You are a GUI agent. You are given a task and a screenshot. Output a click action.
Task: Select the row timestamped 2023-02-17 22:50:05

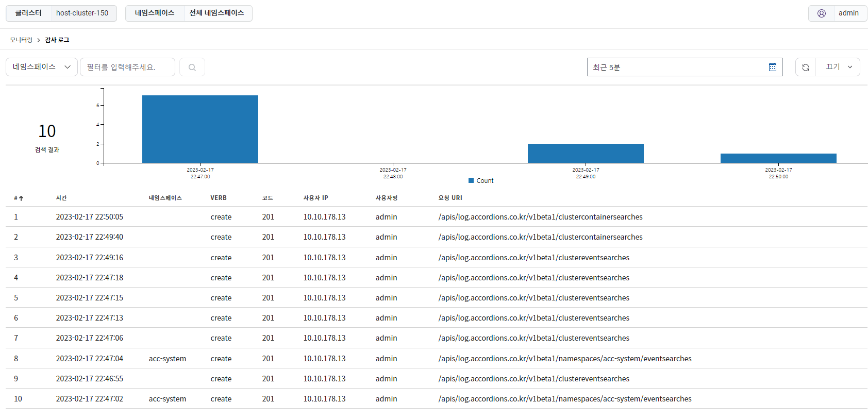pos(437,217)
